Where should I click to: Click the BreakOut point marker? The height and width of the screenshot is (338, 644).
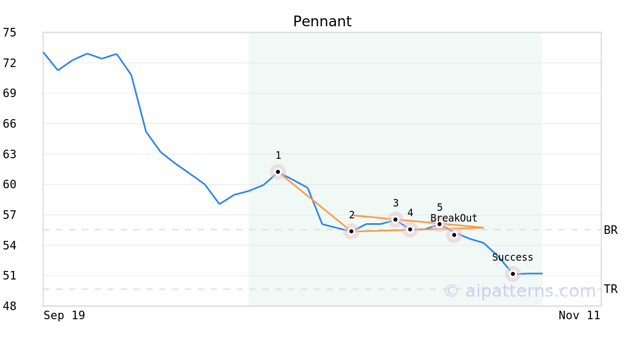454,234
